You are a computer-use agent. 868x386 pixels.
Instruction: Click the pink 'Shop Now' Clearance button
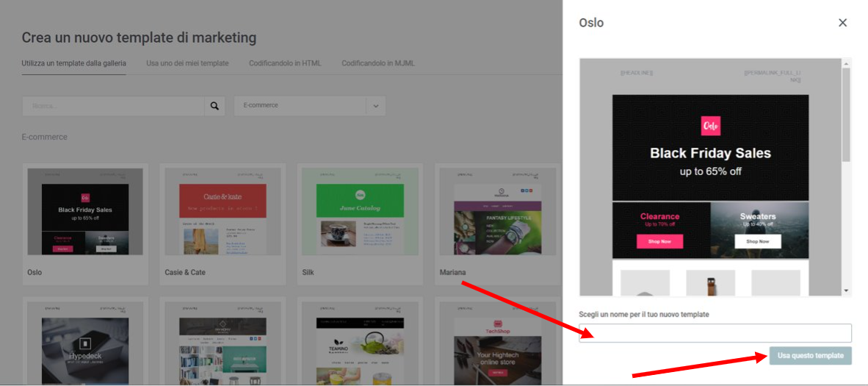659,241
